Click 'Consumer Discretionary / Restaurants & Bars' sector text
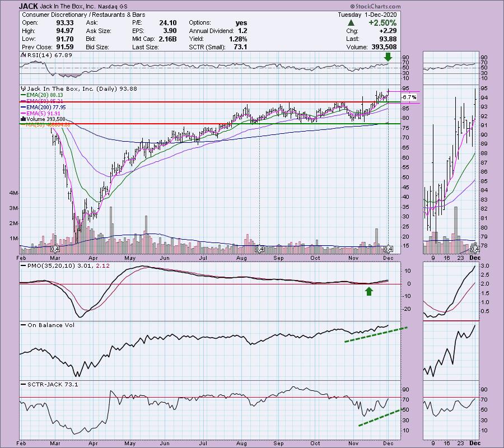The height and width of the screenshot is (448, 504). [83, 15]
